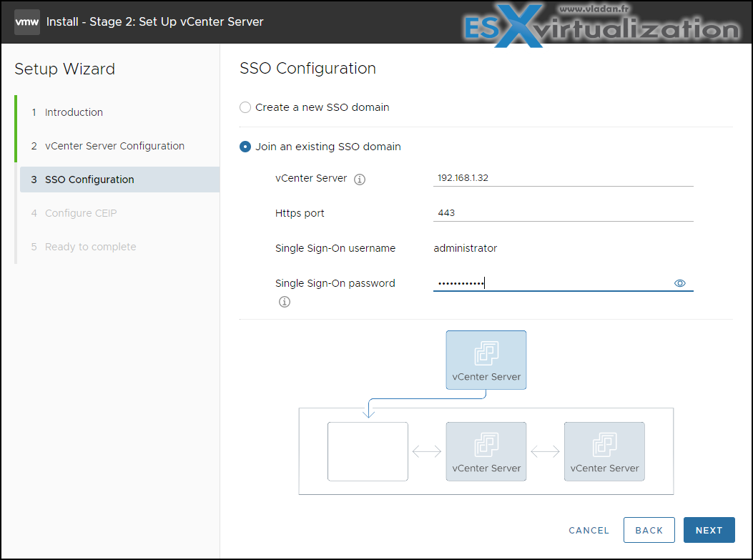
Task: Click info icon below Single Sign-On password
Action: click(284, 302)
